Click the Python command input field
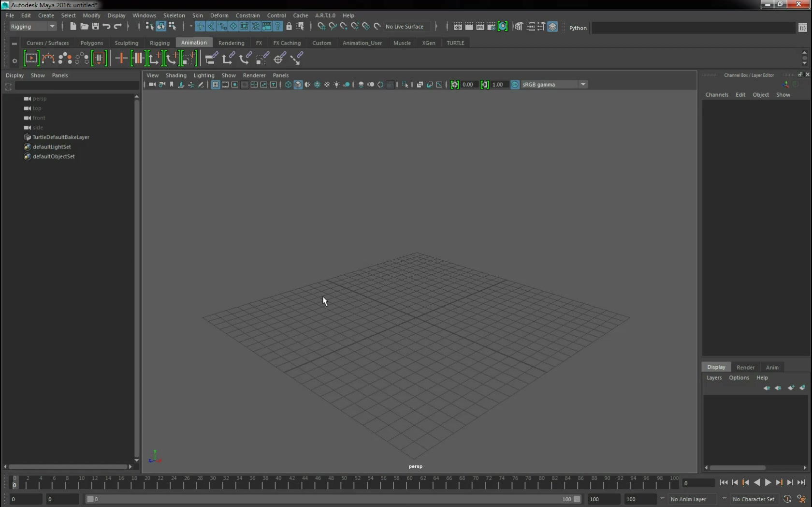The height and width of the screenshot is (507, 812). click(x=693, y=28)
